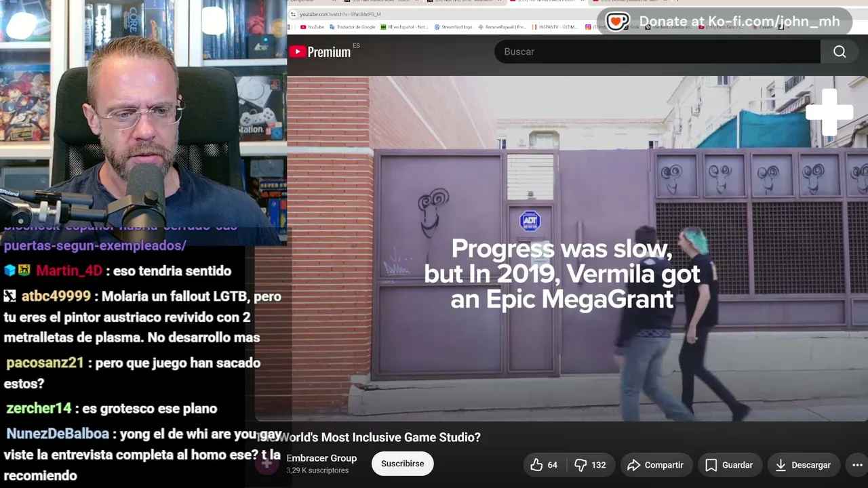Screen dimensions: 868x488
Task: Click the 64 like count
Action: [553, 465]
